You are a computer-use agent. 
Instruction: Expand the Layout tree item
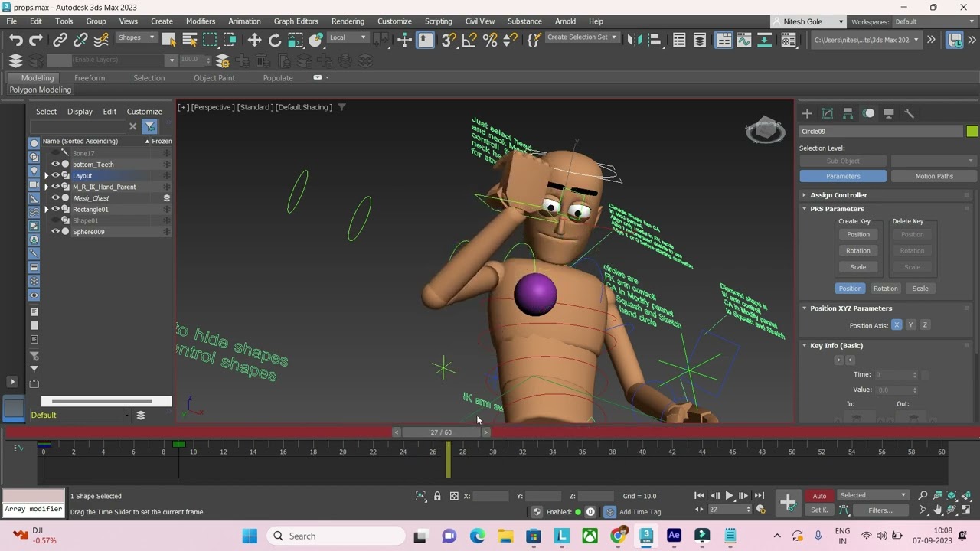pyautogui.click(x=46, y=176)
